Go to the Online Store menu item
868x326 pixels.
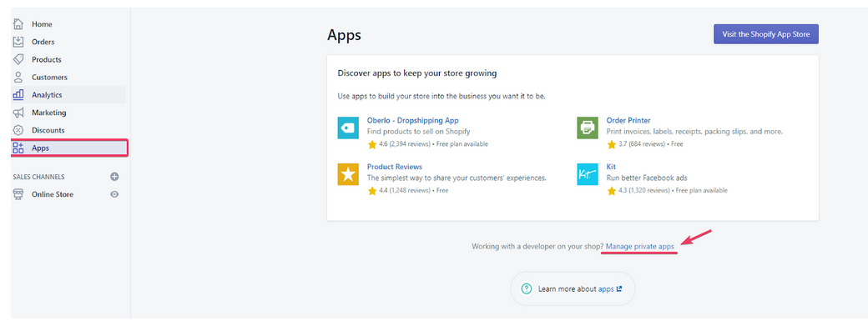tap(52, 194)
